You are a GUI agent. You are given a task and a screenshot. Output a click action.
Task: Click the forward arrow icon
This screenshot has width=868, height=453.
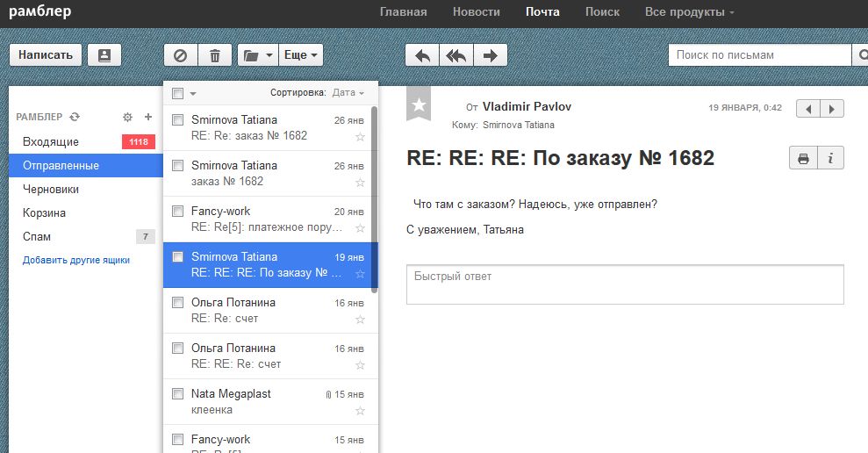tap(490, 54)
